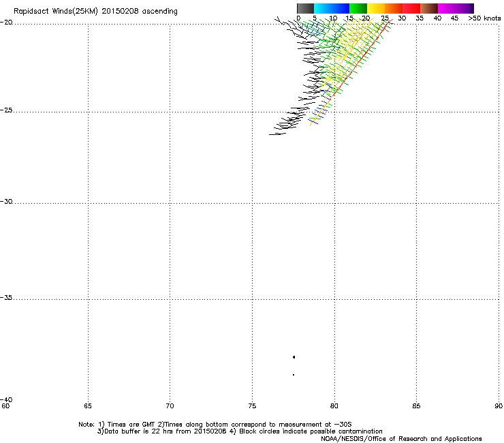Click the plot title 'Rapidsact Winds(25KM) 20150208 ascending'
Viewport: 504px width, 443px height.
(x=95, y=12)
